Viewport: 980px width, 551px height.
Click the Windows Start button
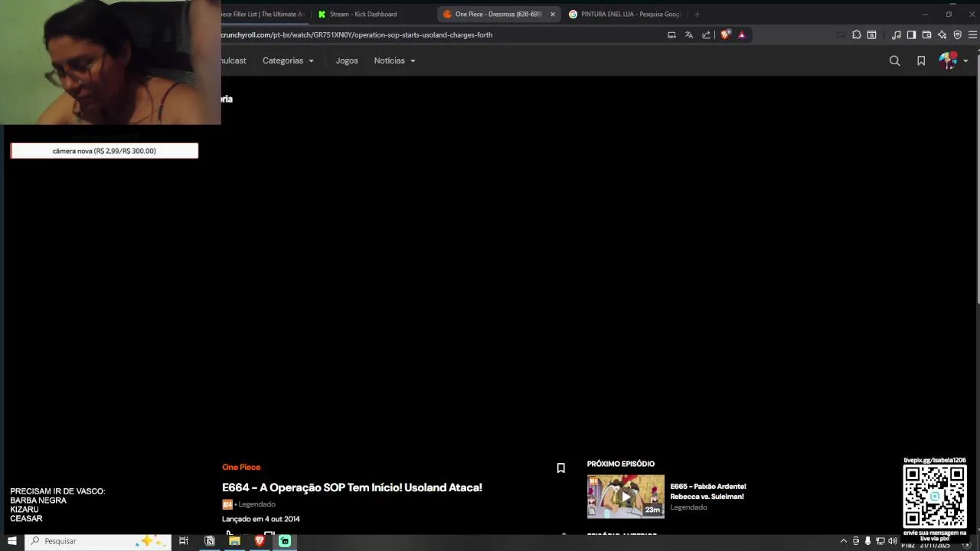(12, 541)
